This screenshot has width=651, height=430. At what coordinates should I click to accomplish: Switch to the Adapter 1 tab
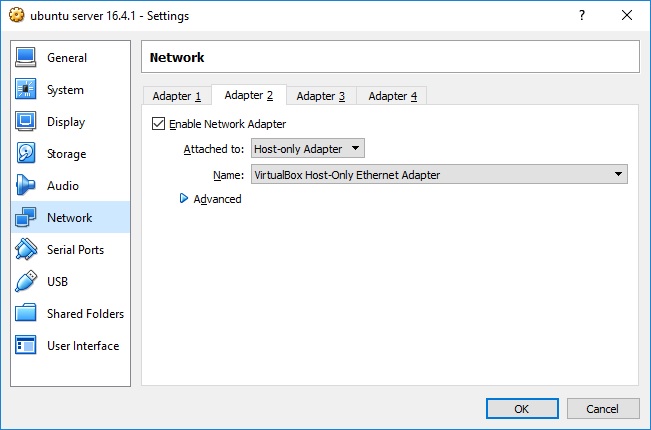(x=176, y=96)
